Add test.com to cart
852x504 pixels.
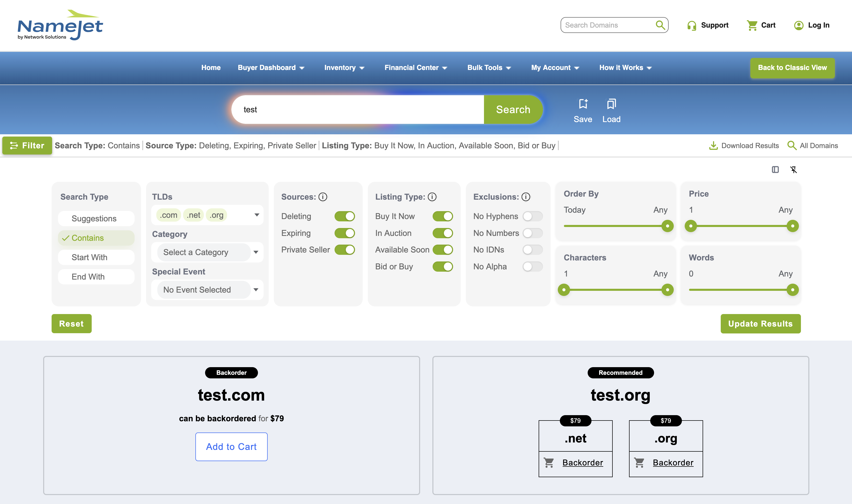(231, 447)
